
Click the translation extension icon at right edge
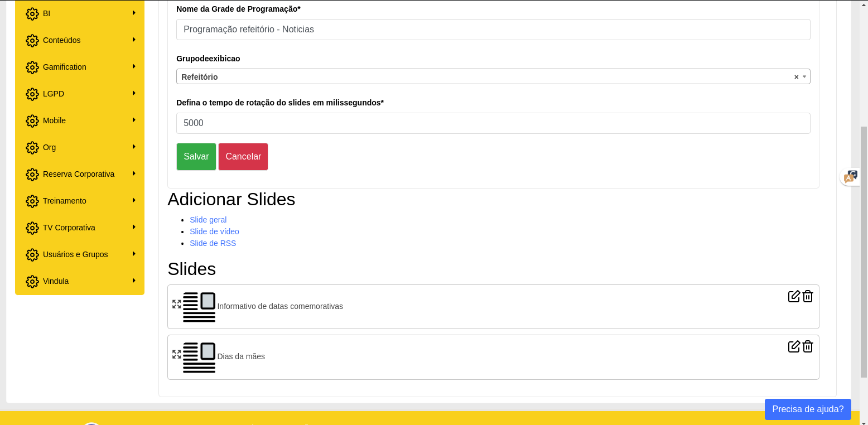point(851,177)
